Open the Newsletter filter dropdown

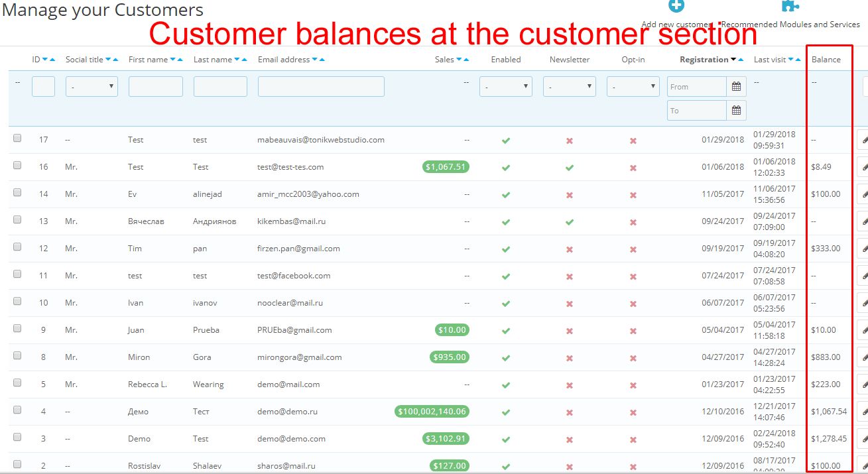[570, 87]
